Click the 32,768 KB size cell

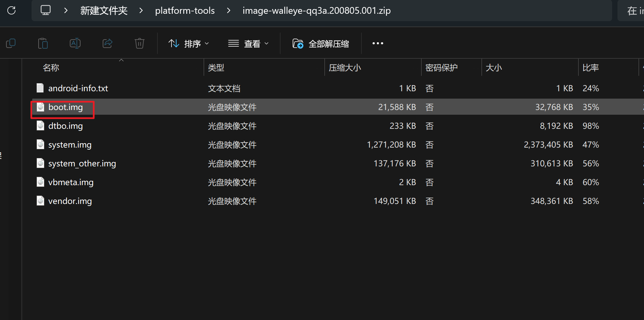[554, 107]
